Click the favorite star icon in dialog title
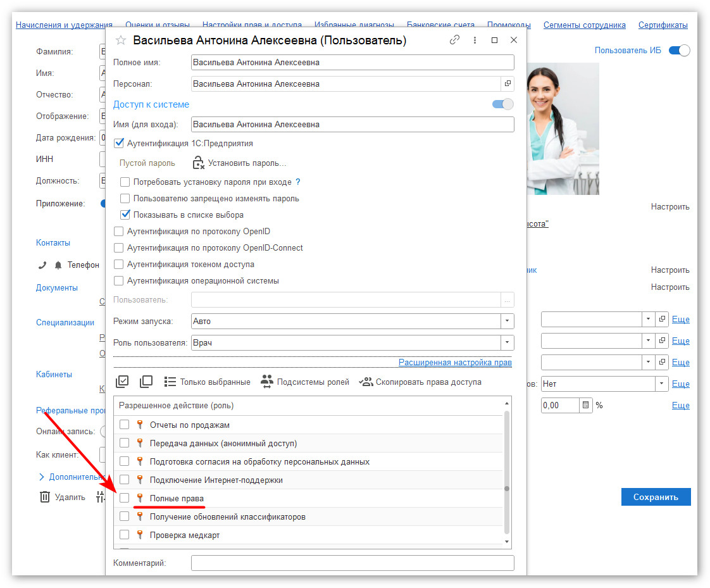The width and height of the screenshot is (710, 588). (x=121, y=41)
